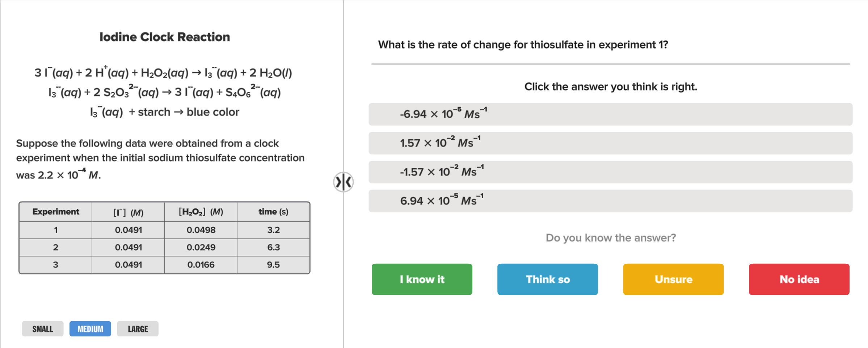
Task: Click the [H₂O₂] column header
Action: tap(200, 212)
